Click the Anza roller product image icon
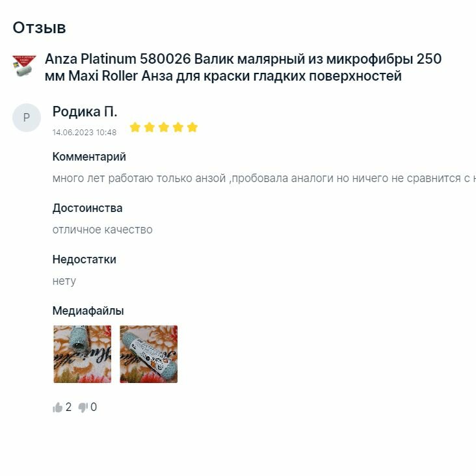476x476 pixels. click(x=24, y=66)
